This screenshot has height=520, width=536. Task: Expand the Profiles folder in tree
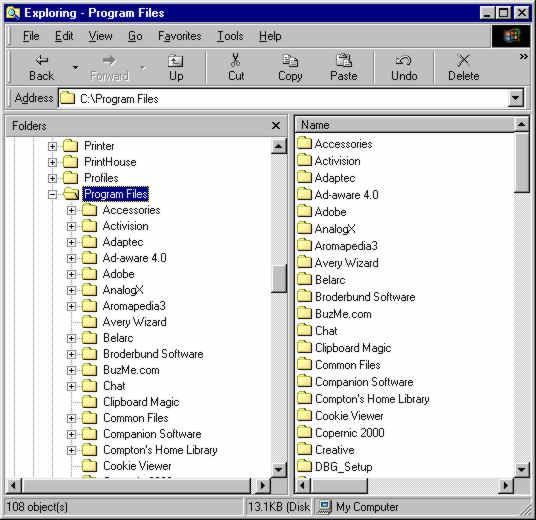(x=52, y=178)
